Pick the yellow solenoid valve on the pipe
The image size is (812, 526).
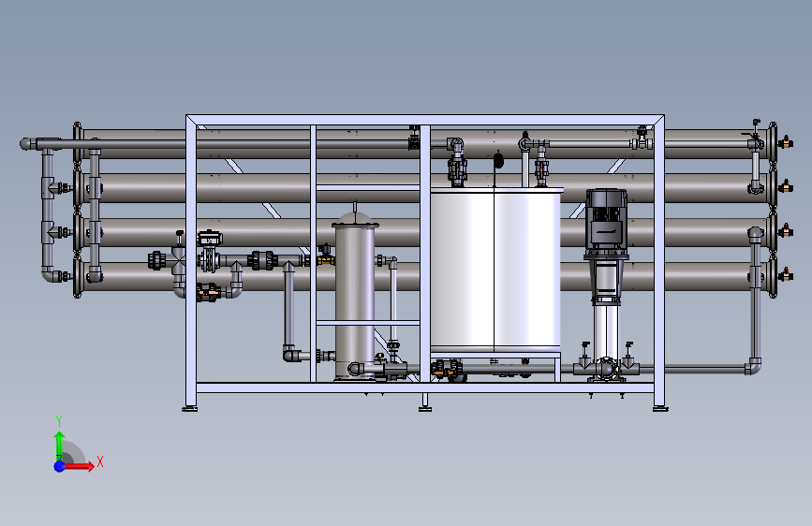326,256
